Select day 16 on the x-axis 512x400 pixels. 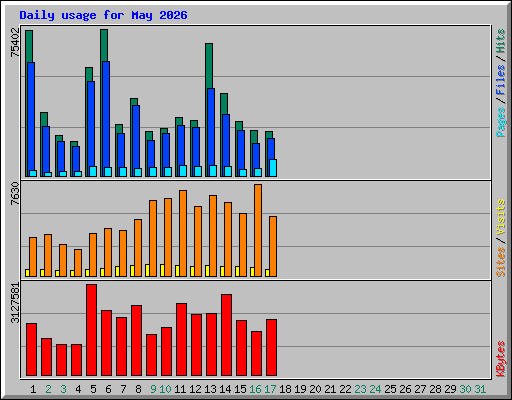(255, 389)
